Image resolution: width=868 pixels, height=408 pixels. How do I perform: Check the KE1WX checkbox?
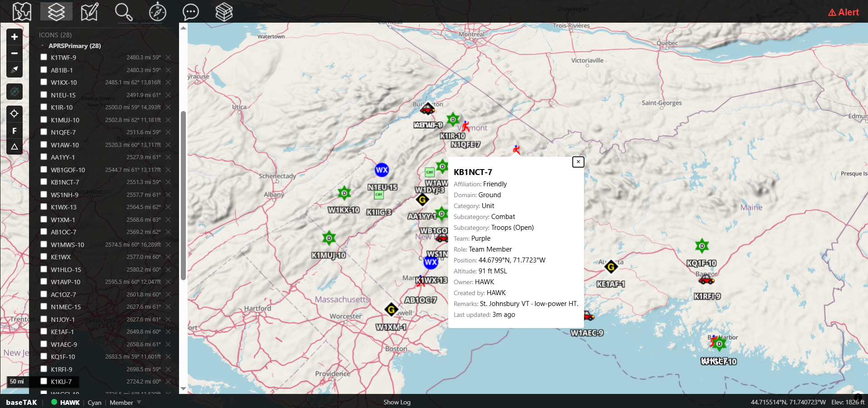(x=44, y=257)
